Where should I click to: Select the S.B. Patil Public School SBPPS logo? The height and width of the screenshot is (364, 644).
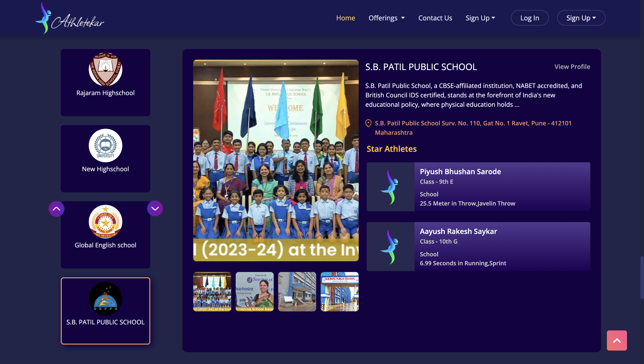(x=106, y=299)
